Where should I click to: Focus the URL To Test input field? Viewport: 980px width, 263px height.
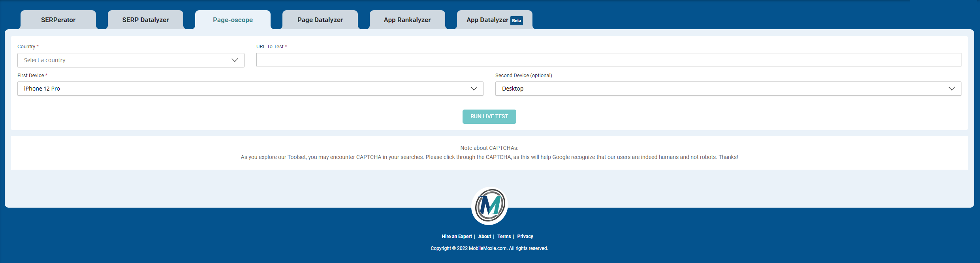pyautogui.click(x=609, y=60)
